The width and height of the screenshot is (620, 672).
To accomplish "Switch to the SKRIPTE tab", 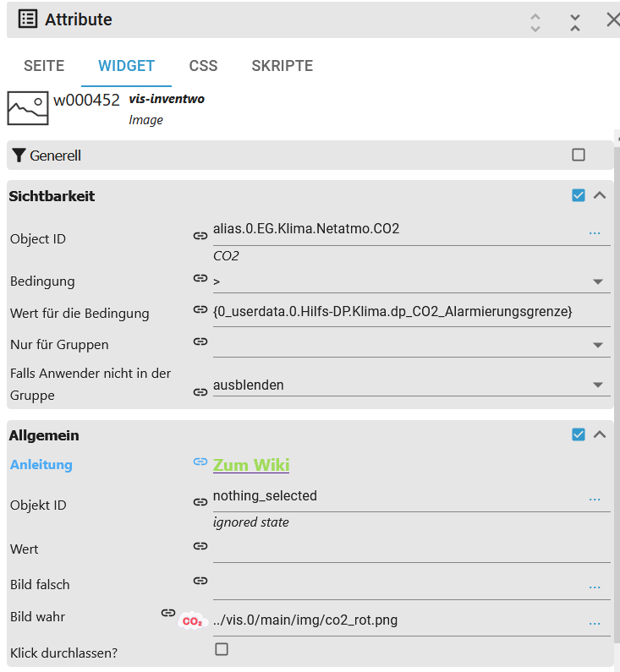I will pyautogui.click(x=283, y=66).
